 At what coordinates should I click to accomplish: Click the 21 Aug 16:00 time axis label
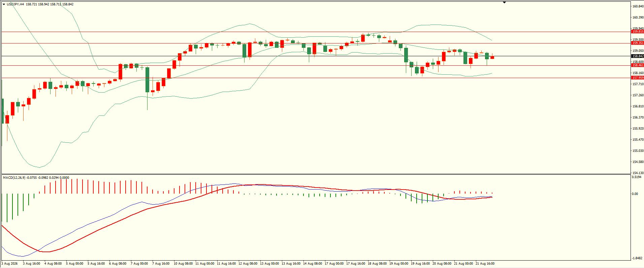(x=485, y=264)
